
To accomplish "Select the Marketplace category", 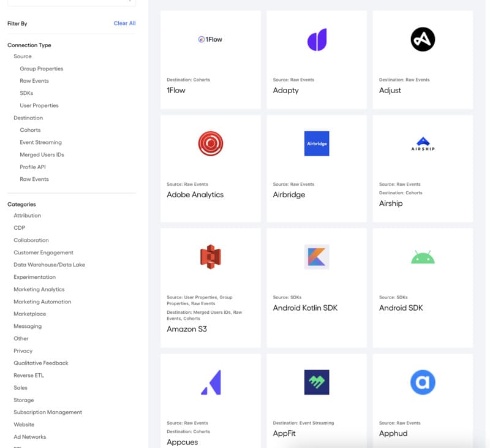I will click(x=29, y=314).
